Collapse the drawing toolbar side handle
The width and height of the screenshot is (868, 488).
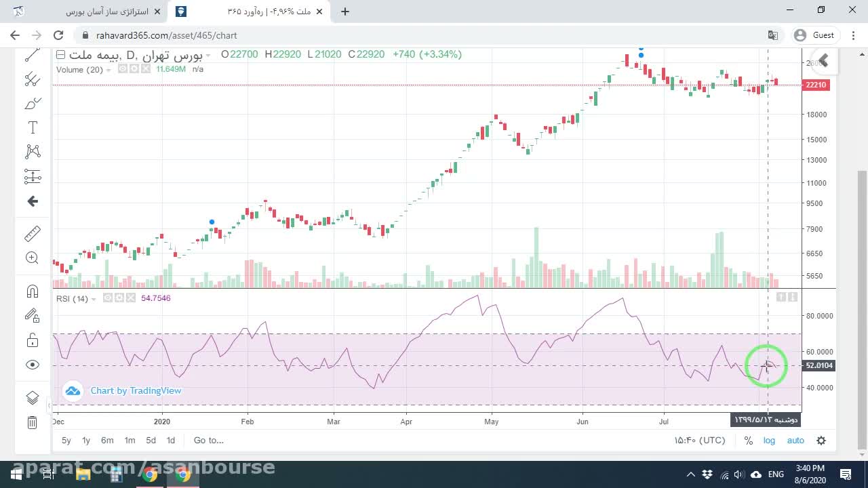tap(49, 406)
